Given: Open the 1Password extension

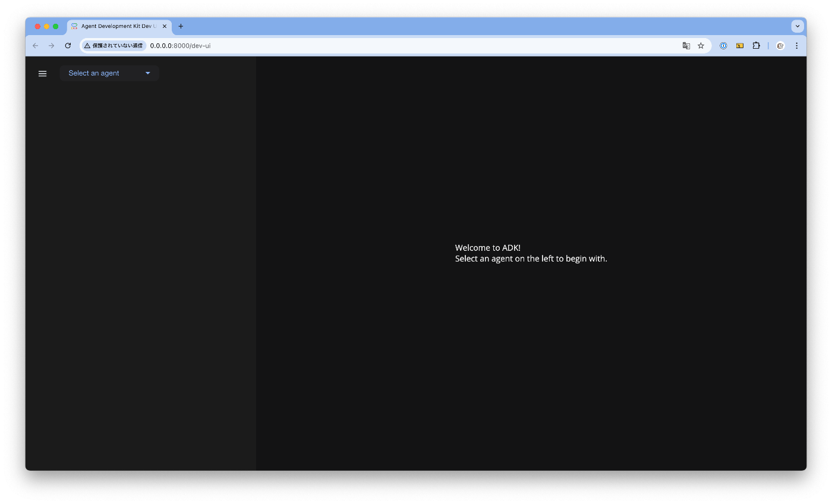Looking at the screenshot, I should coord(723,46).
